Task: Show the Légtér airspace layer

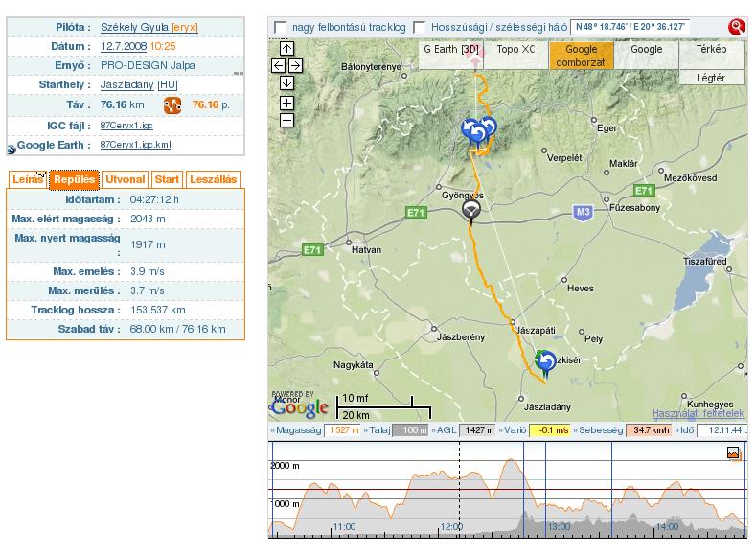Action: pyautogui.click(x=711, y=78)
